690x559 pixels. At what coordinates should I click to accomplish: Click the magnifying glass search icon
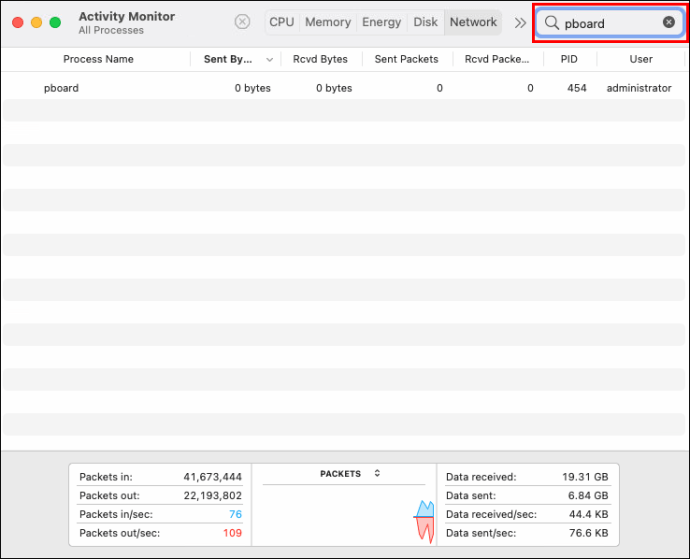551,22
